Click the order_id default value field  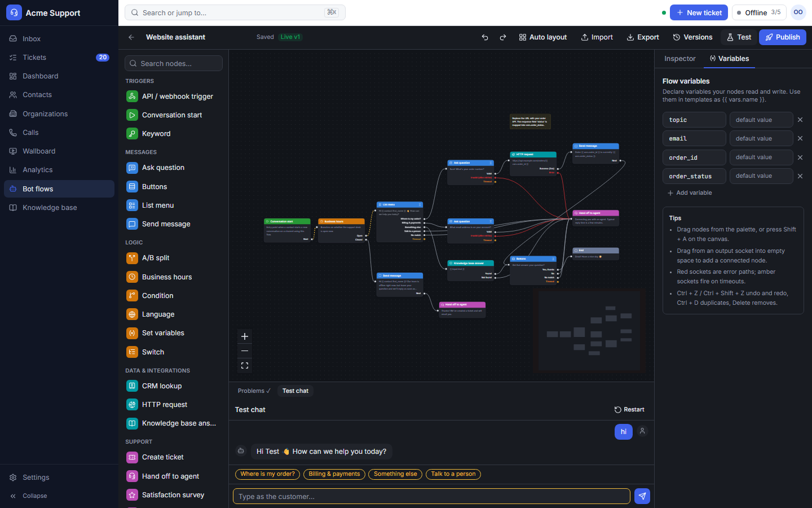pos(761,157)
